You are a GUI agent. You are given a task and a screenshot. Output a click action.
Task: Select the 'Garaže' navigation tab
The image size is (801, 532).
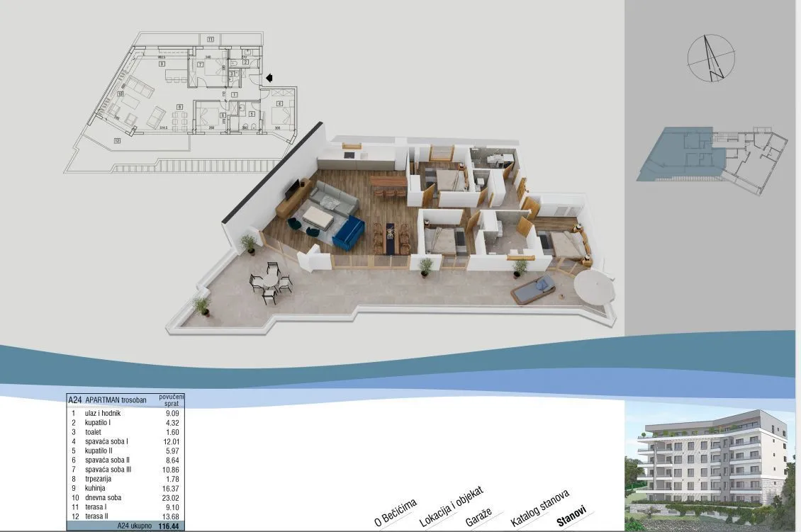[x=478, y=517]
